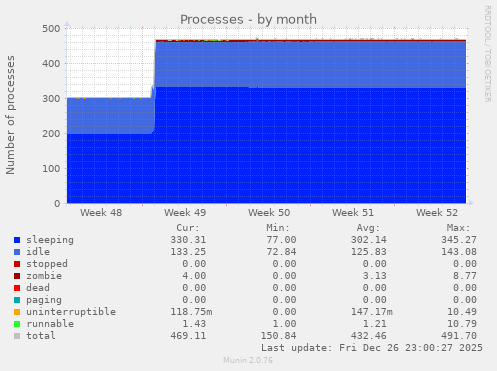Click the 400 y-axis tick label
The height and width of the screenshot is (371, 497).
click(51, 64)
